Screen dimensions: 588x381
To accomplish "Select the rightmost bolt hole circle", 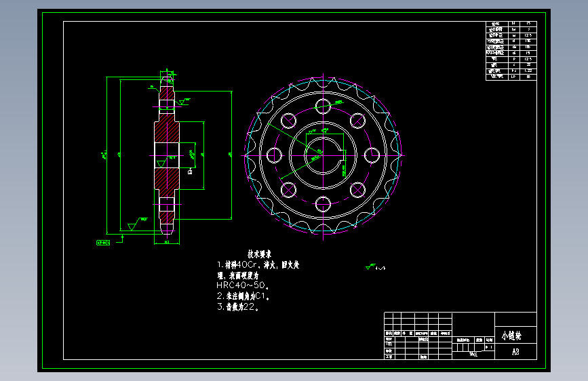I will [x=372, y=155].
